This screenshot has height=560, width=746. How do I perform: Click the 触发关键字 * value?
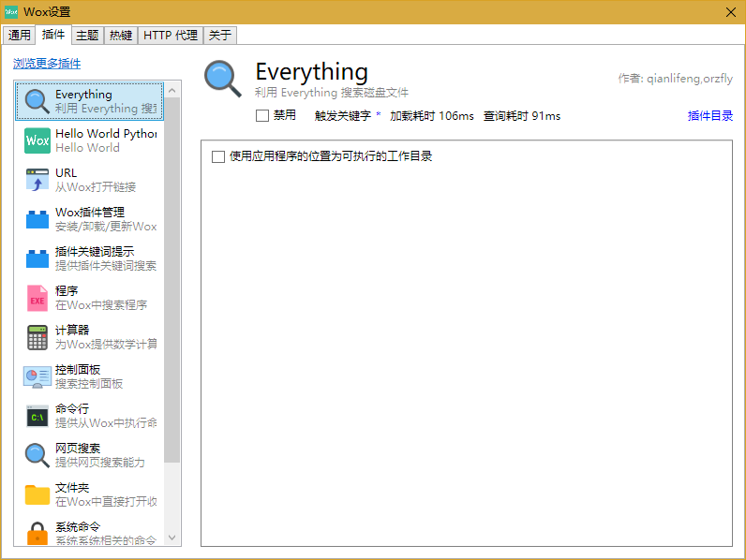(379, 114)
